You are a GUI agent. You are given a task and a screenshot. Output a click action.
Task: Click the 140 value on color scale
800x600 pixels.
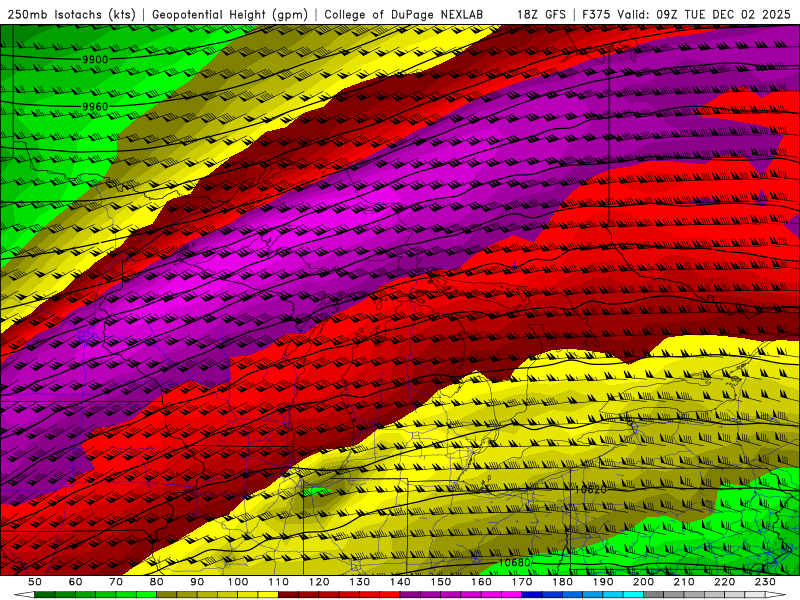pos(400,582)
